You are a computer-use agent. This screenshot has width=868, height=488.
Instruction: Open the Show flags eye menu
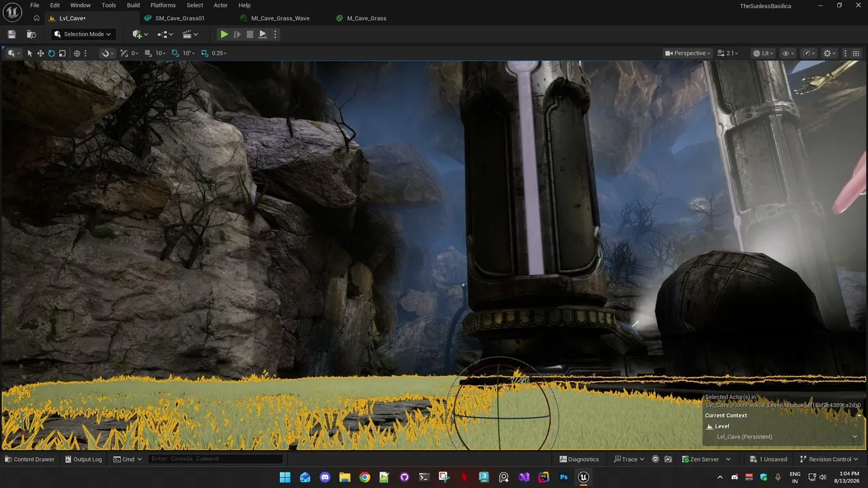pos(788,53)
